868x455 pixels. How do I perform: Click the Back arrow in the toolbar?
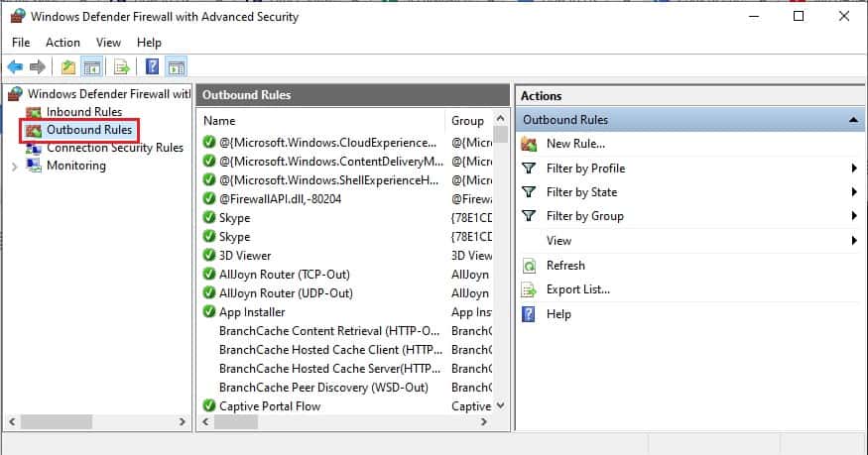(15, 67)
